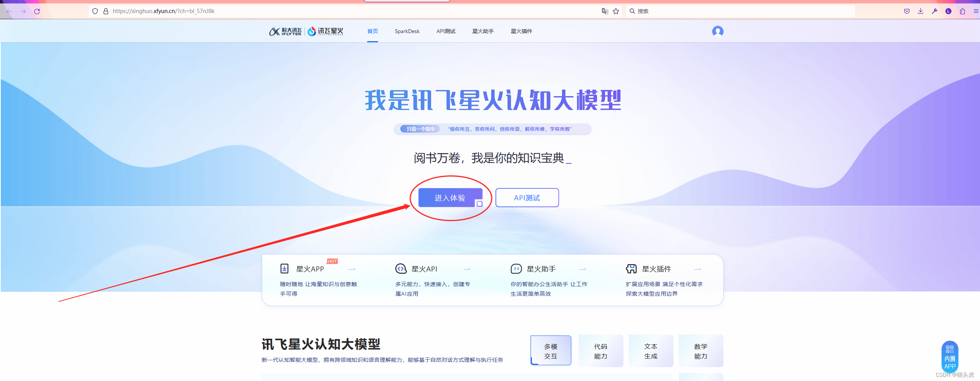
Task: Select the 文本生成 capability tab
Action: tap(651, 351)
